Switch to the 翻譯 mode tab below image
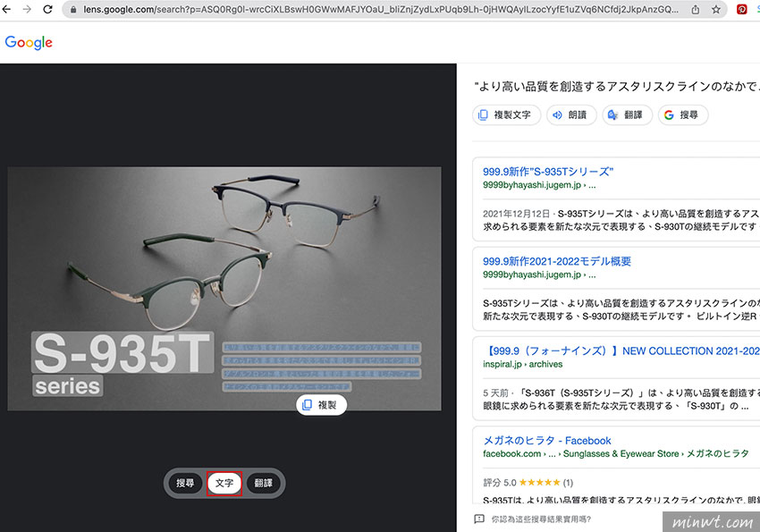Screen dimensions: 760x532 tap(263, 483)
